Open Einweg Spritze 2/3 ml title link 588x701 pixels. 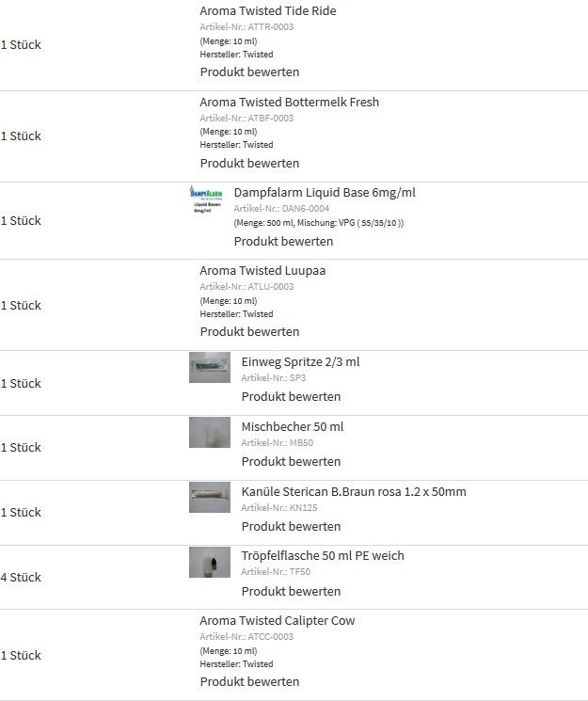pos(300,361)
